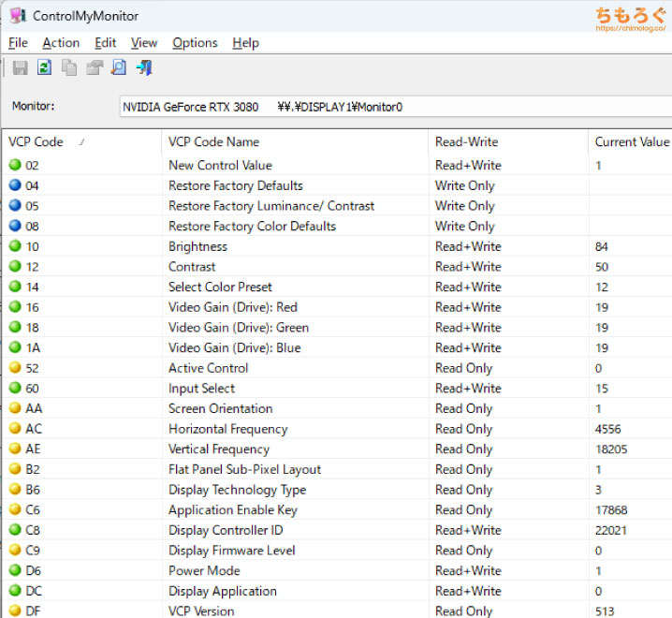Sort by the VCP Code Name column header
672x618 pixels.
click(295, 142)
